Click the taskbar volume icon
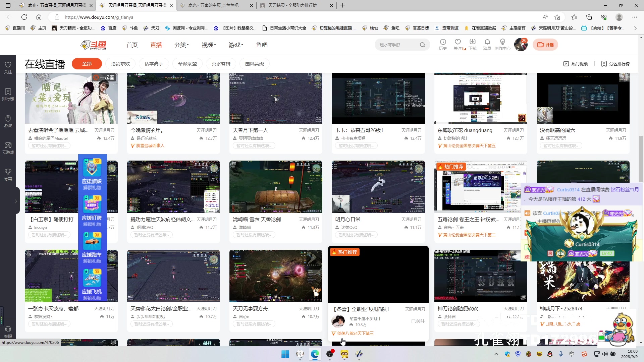This screenshot has height=362, width=644. click(x=605, y=354)
